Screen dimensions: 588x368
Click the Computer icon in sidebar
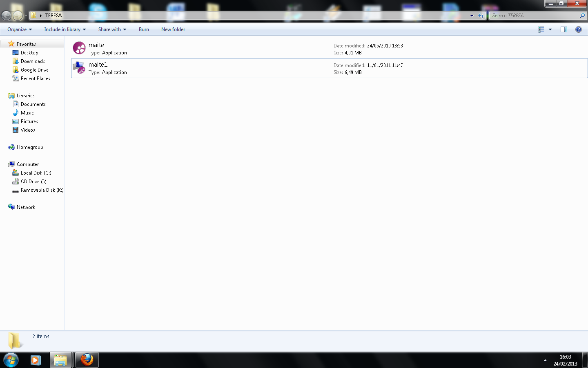[x=11, y=164]
